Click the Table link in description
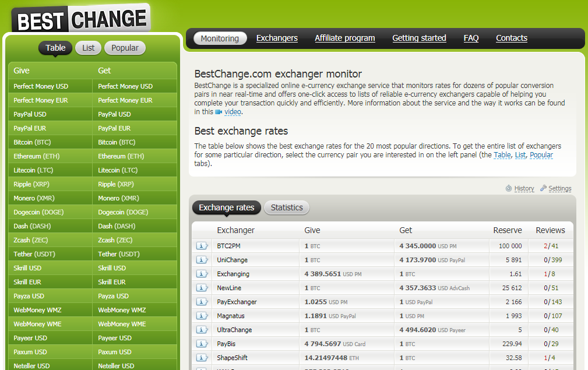Viewport: 588px width, 370px height. click(502, 155)
